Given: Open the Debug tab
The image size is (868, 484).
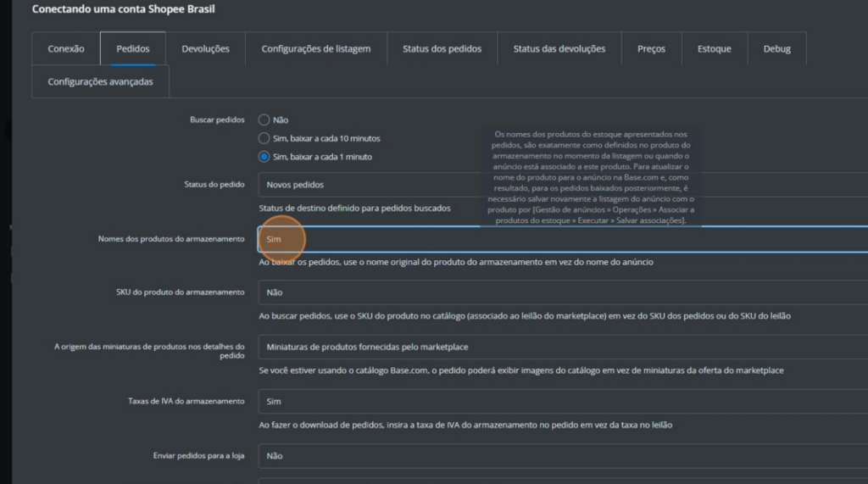Looking at the screenshot, I should (776, 49).
